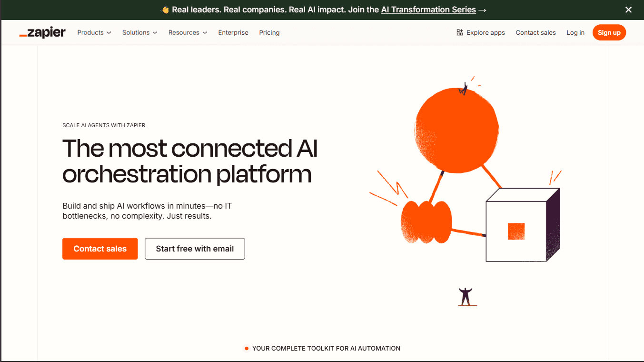Viewport: 644px width, 362px height.
Task: Dismiss the top announcement banner
Action: click(628, 10)
